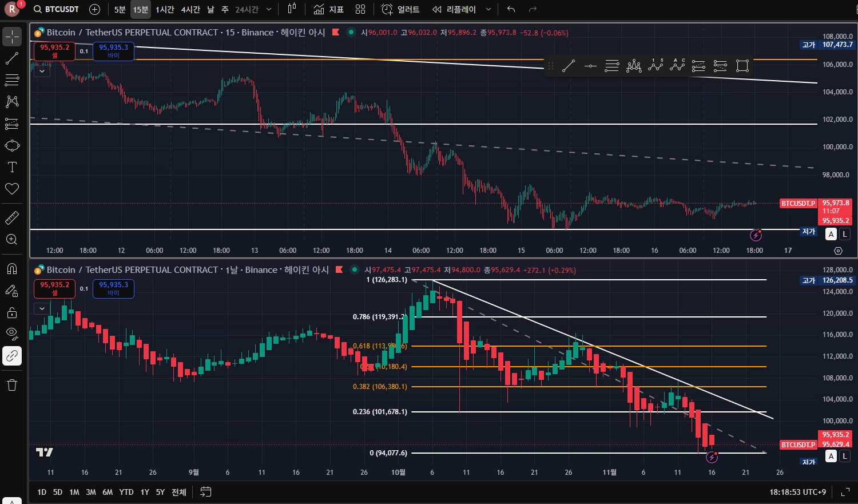Toggle log scale L on the daily chart

point(845,456)
